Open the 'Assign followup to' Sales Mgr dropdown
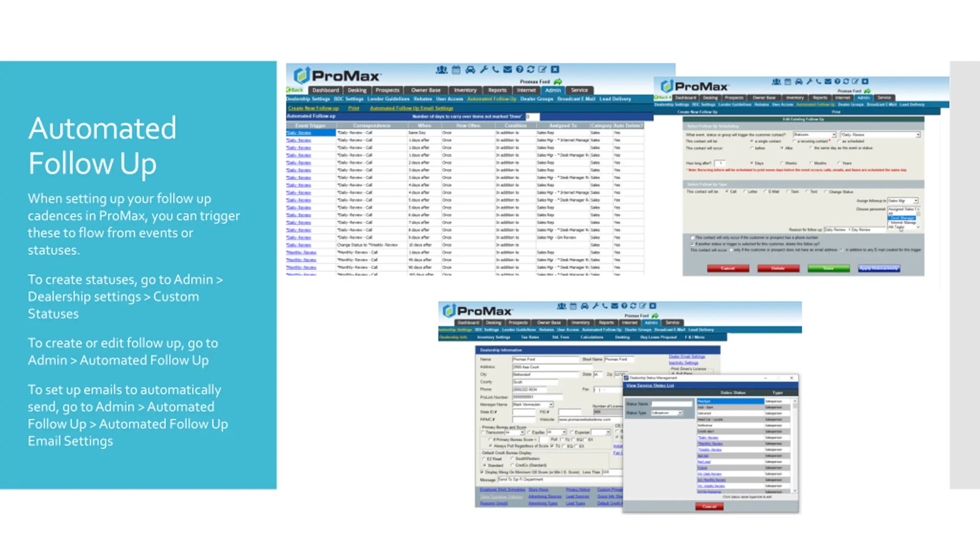 pyautogui.click(x=903, y=201)
